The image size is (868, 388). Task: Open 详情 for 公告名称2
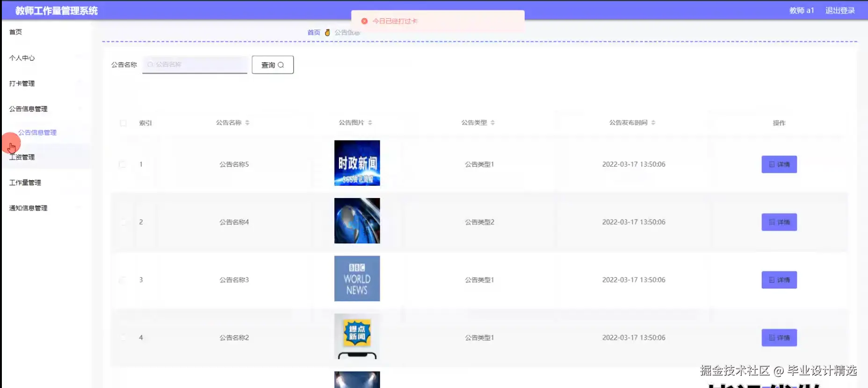pos(779,337)
